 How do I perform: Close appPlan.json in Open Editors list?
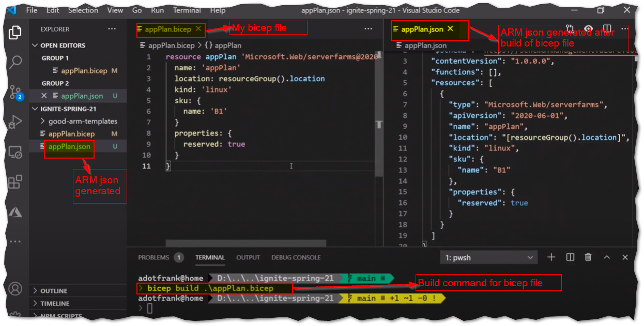coord(44,96)
